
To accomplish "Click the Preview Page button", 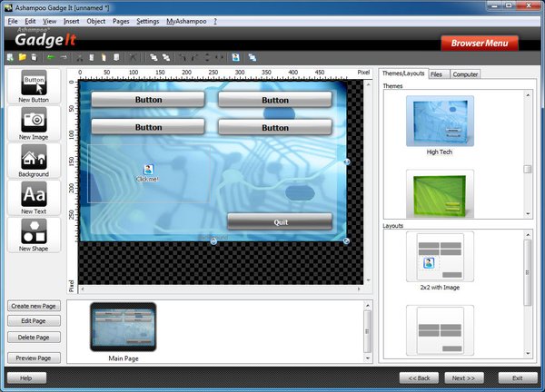I will 35,358.
